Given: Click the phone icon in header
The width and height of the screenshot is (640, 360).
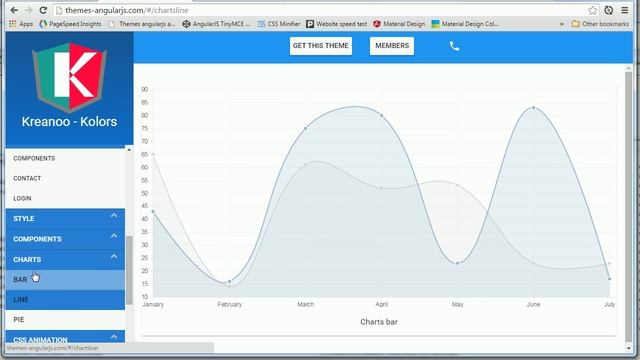Looking at the screenshot, I should tap(454, 46).
